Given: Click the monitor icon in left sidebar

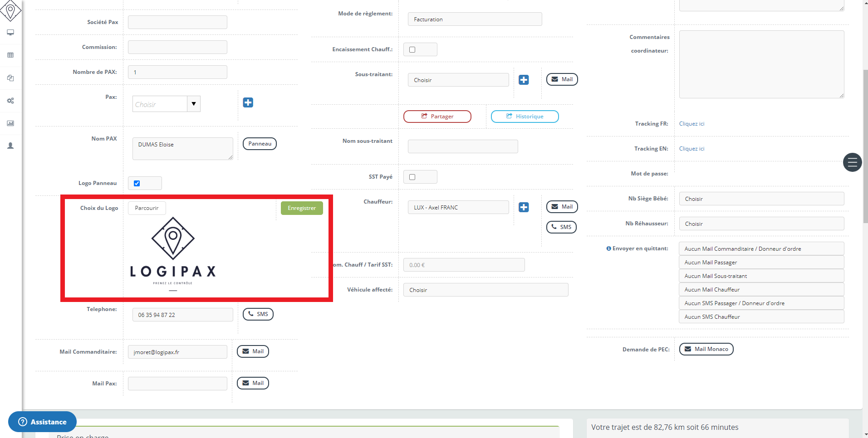Looking at the screenshot, I should click(10, 33).
